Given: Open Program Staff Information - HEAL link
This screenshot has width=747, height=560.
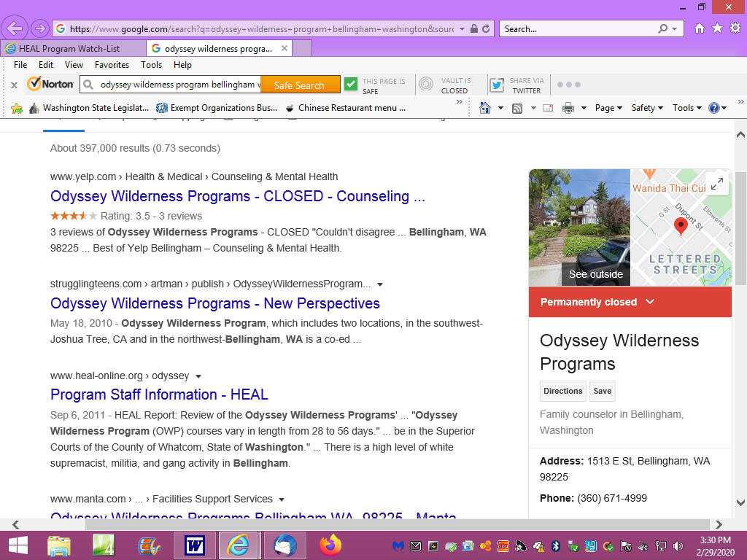Looking at the screenshot, I should [x=160, y=394].
